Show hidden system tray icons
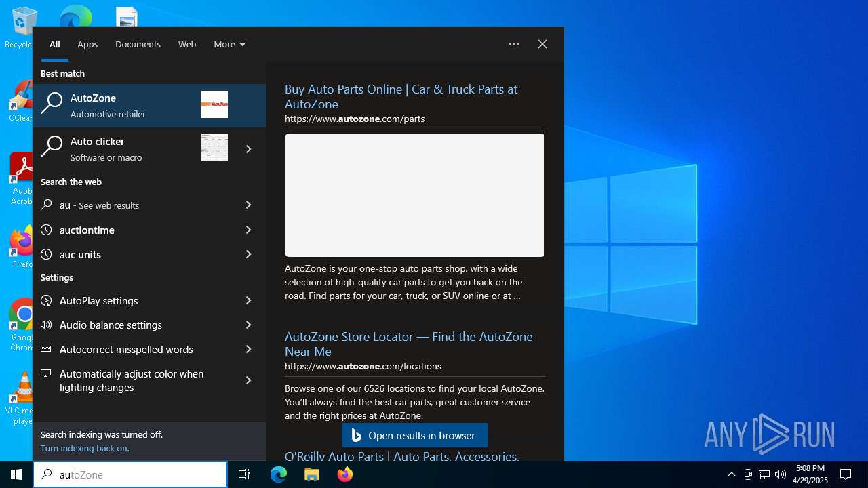 731,474
